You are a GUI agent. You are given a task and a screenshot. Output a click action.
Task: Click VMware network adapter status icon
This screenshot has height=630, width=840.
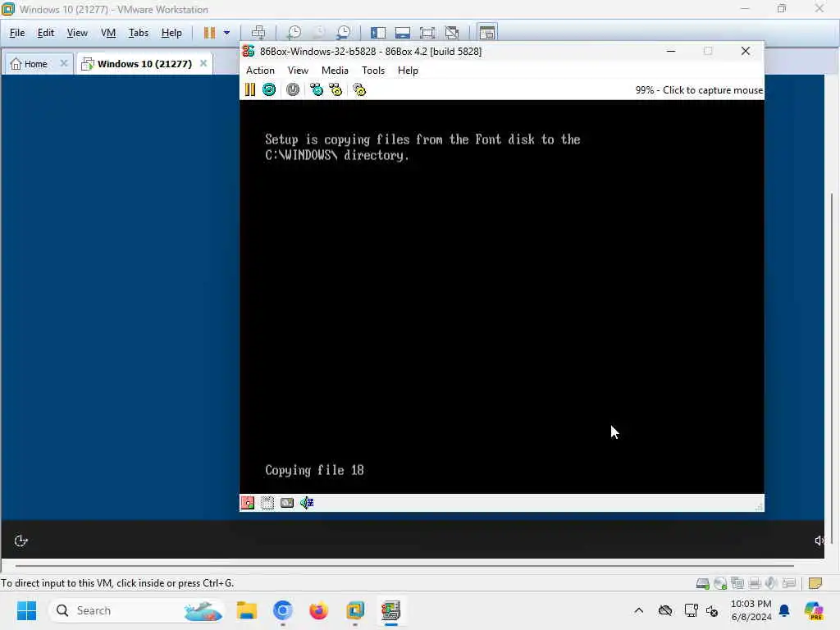(x=737, y=583)
